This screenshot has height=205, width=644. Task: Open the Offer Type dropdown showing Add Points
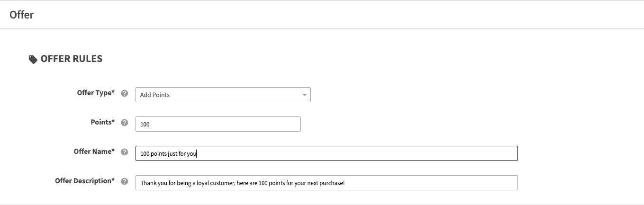coord(223,95)
